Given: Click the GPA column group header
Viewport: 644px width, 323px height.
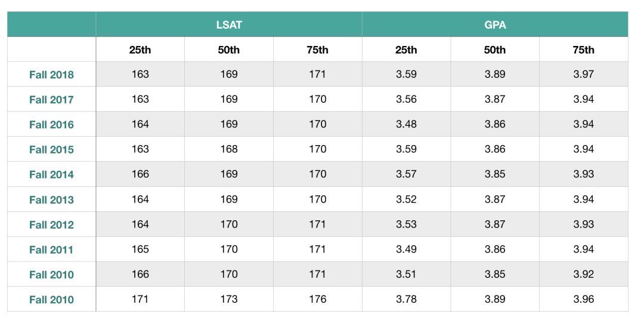Looking at the screenshot, I should tap(495, 24).
